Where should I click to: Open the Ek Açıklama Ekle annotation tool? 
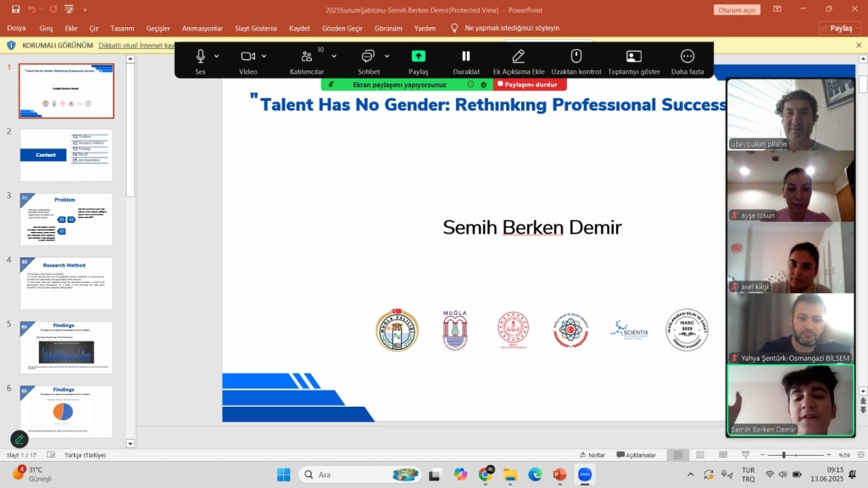(x=519, y=57)
